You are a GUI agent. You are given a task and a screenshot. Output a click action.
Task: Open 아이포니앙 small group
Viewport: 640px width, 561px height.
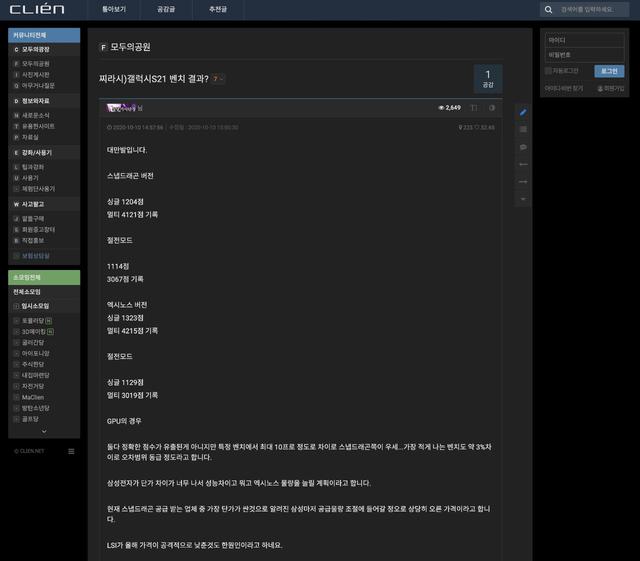point(36,354)
